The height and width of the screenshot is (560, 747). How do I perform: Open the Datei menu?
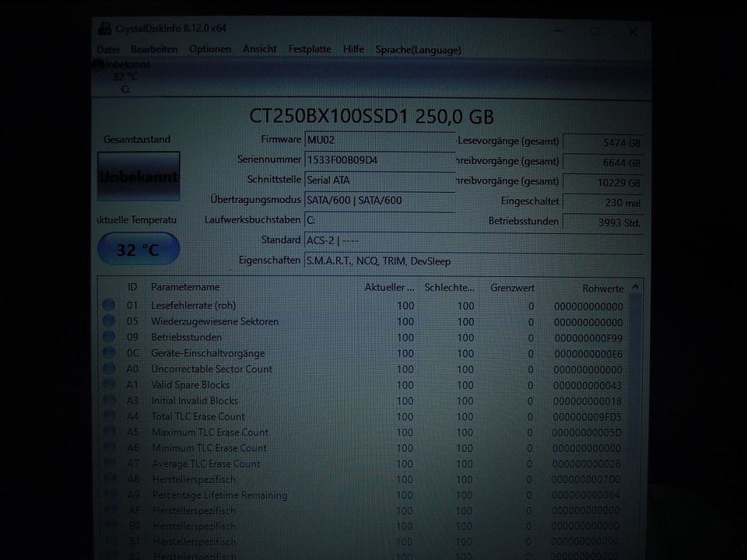pyautogui.click(x=108, y=50)
